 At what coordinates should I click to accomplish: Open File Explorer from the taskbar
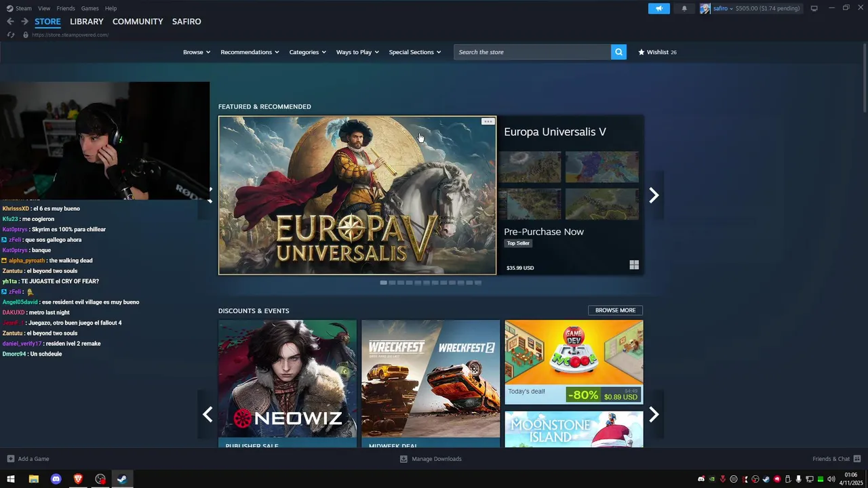pyautogui.click(x=33, y=479)
